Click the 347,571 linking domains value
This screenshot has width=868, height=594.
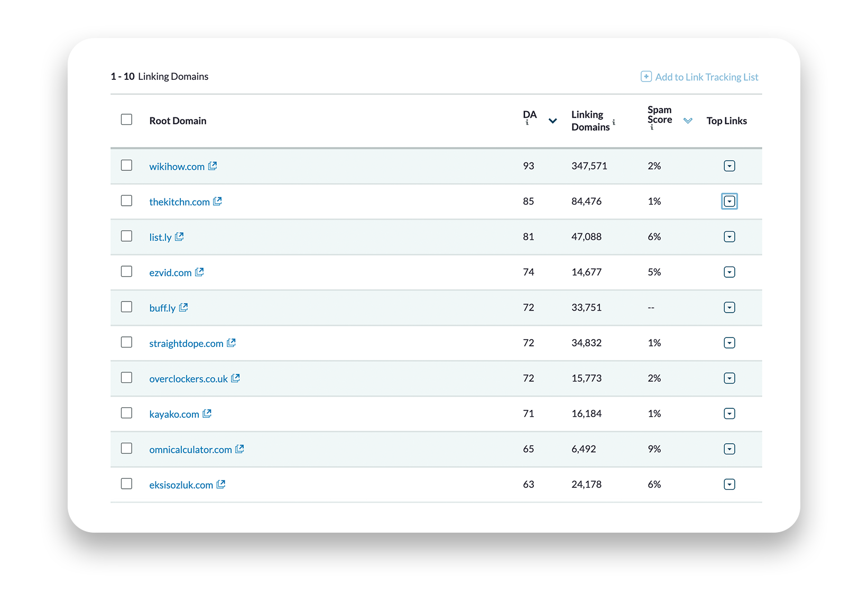[x=589, y=166]
